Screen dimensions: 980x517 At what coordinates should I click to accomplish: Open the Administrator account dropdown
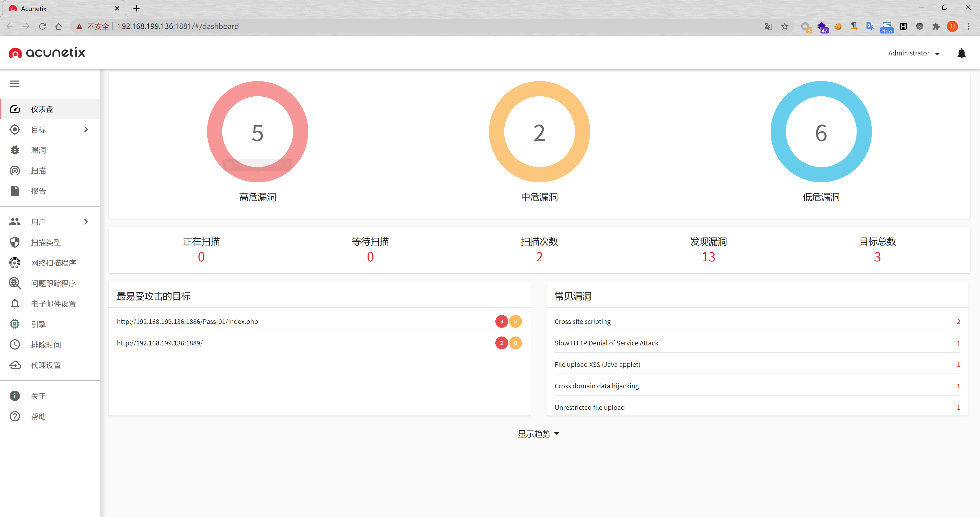914,53
